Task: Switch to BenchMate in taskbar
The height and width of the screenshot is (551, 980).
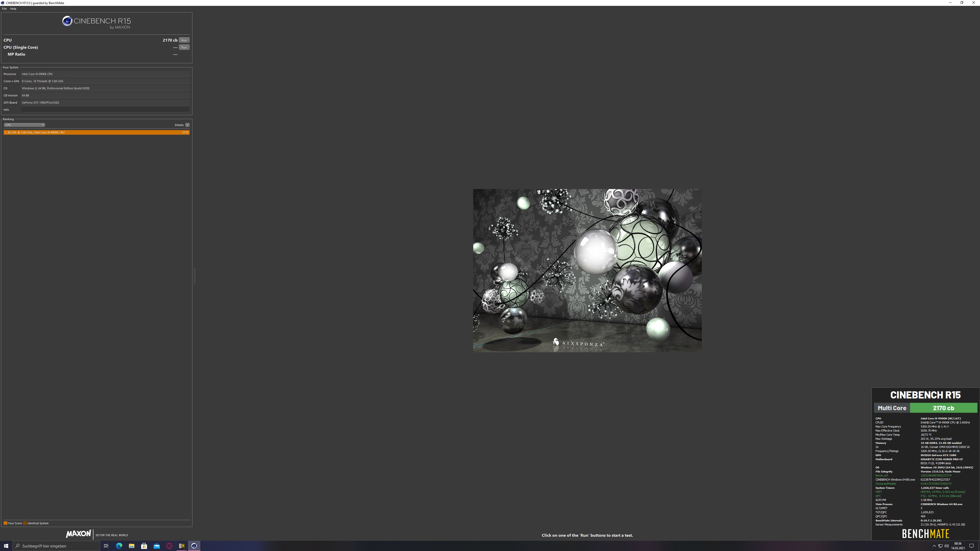Action: (x=181, y=546)
